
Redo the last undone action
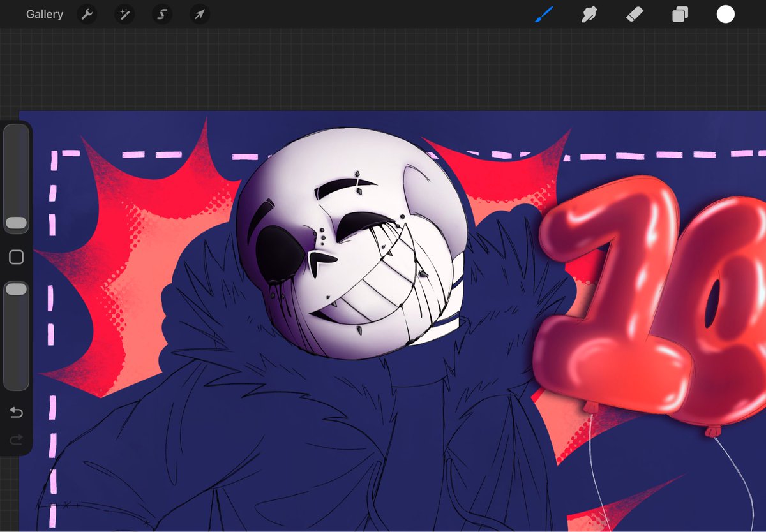(x=16, y=439)
